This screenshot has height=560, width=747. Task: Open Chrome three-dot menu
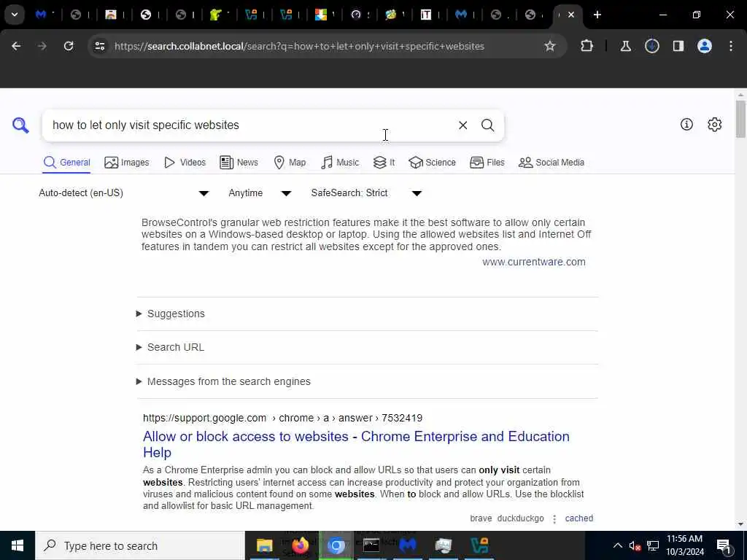731,46
